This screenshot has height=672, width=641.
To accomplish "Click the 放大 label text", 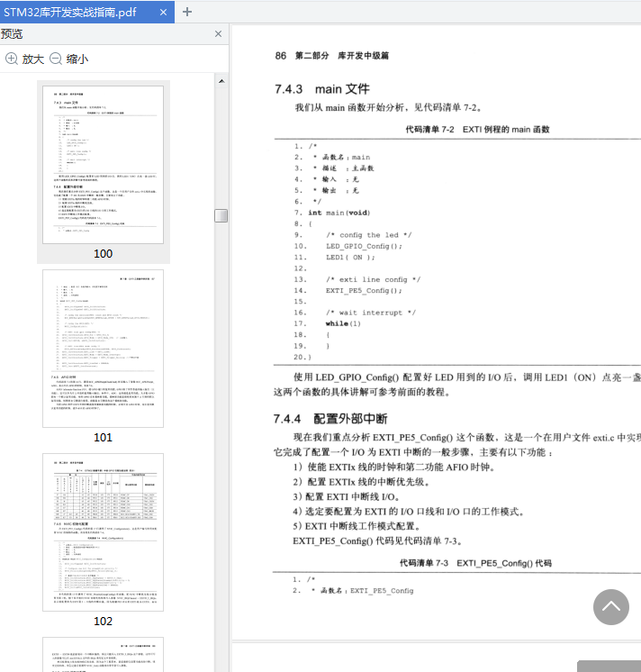I will 33,59.
